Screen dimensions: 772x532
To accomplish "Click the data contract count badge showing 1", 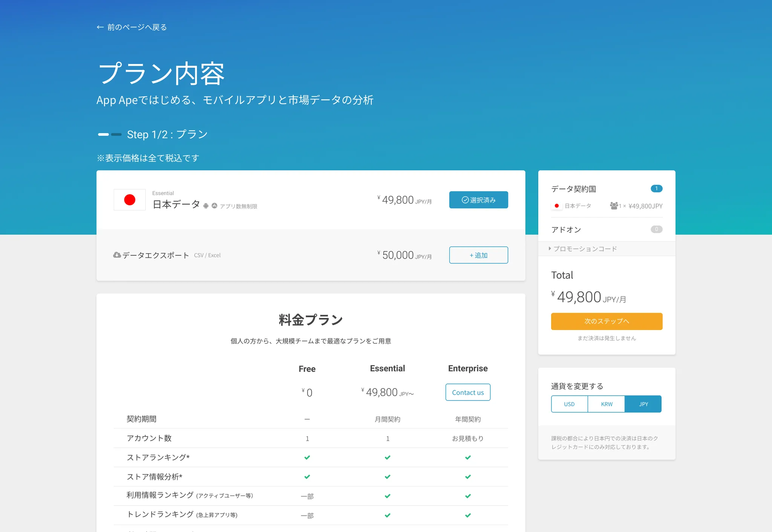I will pyautogui.click(x=656, y=188).
